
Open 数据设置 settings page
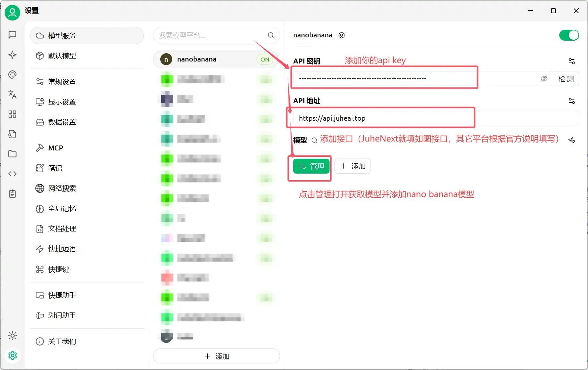coord(87,122)
